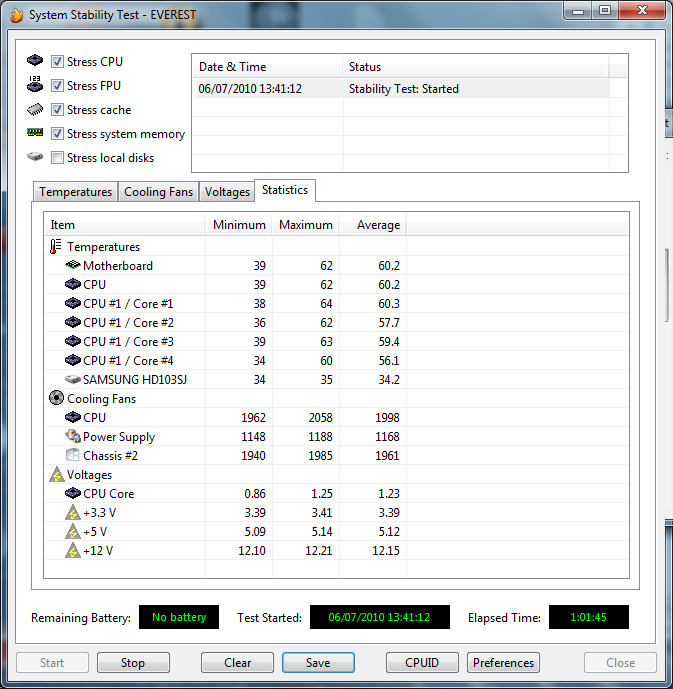673x689 pixels.
Task: Open the CPUID window button
Action: (422, 663)
